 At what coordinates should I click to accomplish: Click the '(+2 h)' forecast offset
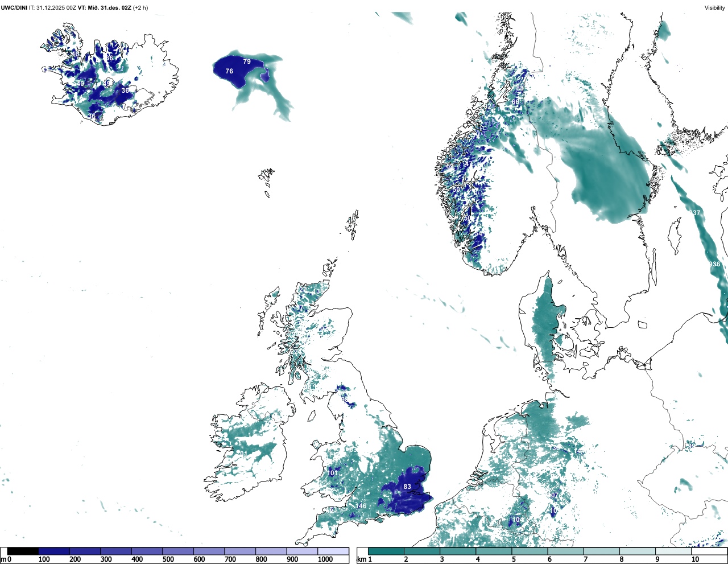pyautogui.click(x=140, y=7)
